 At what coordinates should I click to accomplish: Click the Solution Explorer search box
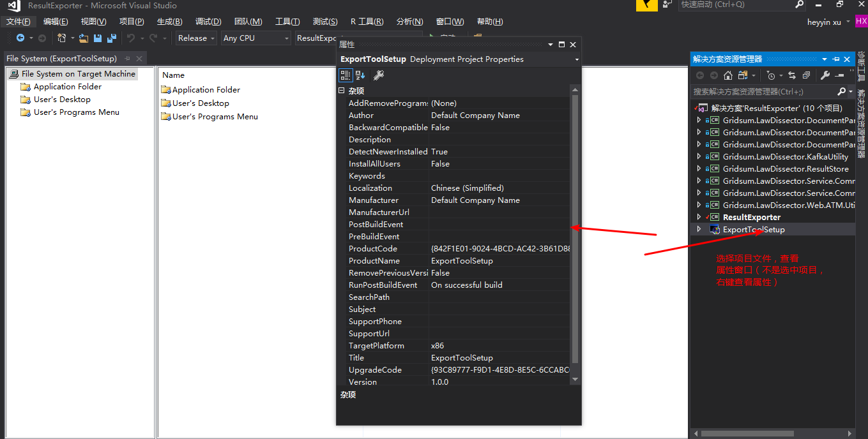click(763, 92)
